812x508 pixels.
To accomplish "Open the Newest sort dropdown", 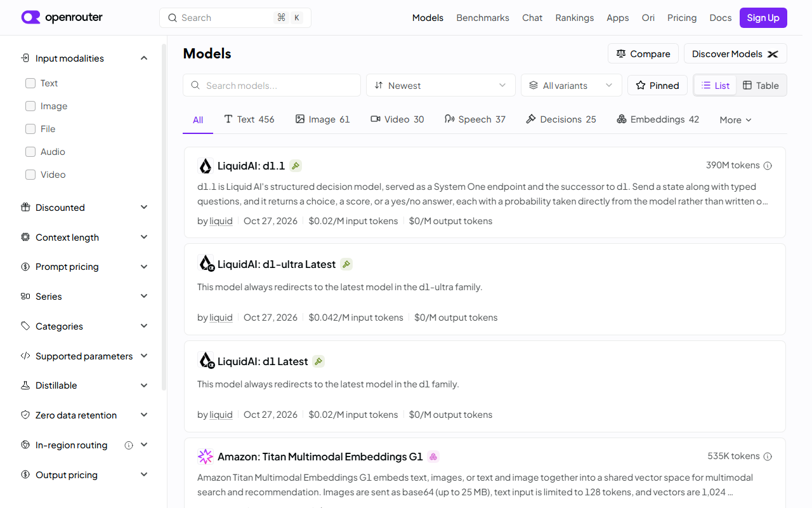I will coord(441,86).
